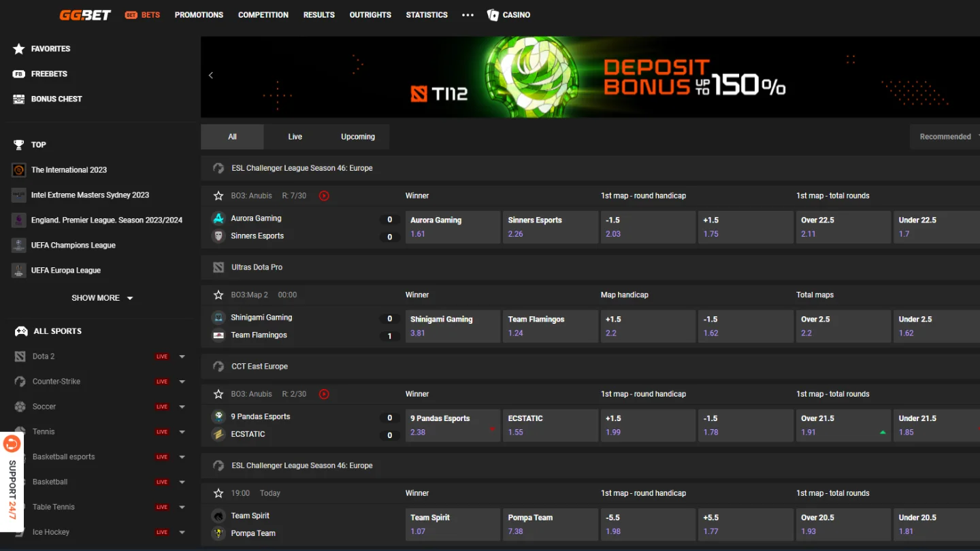Expand Show More in top leagues
Screen dimensions: 980x551
(102, 298)
